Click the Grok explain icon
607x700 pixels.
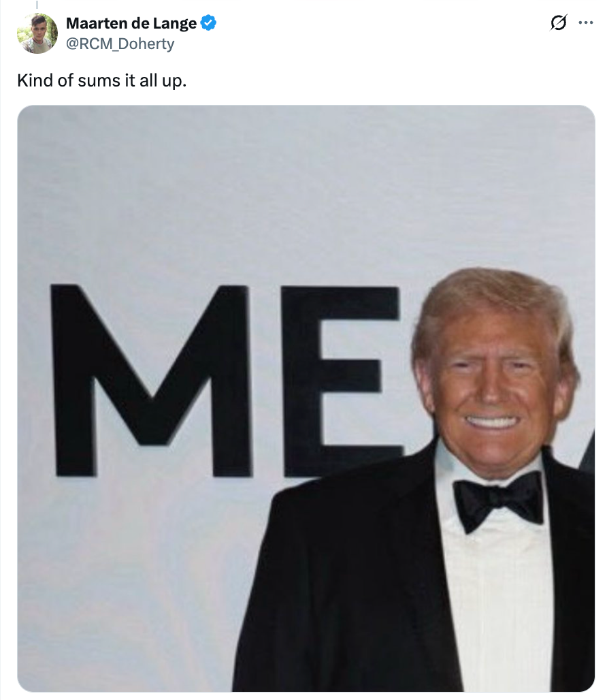pos(558,24)
